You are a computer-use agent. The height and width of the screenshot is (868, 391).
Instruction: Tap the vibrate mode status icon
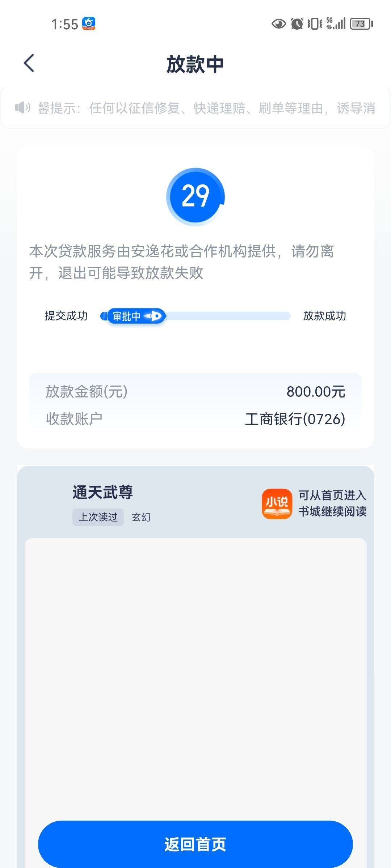(315, 24)
